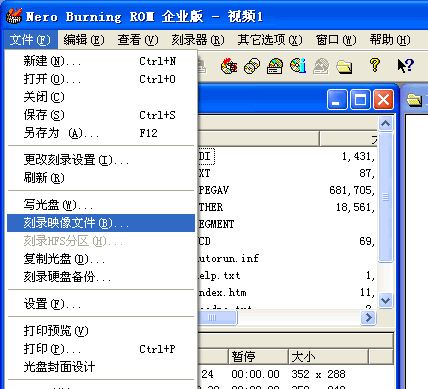428x389 pixels.
Task: Click the choose recorder drive icon
Action: click(275, 66)
